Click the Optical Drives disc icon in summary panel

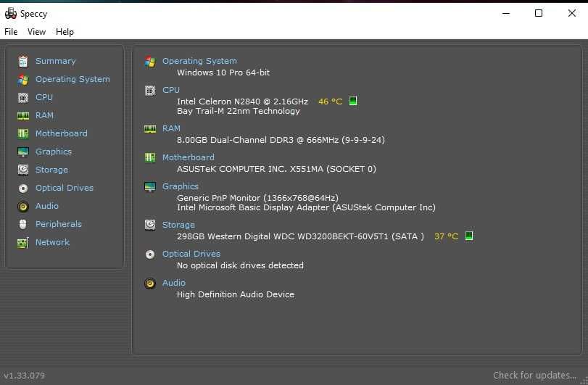point(150,254)
